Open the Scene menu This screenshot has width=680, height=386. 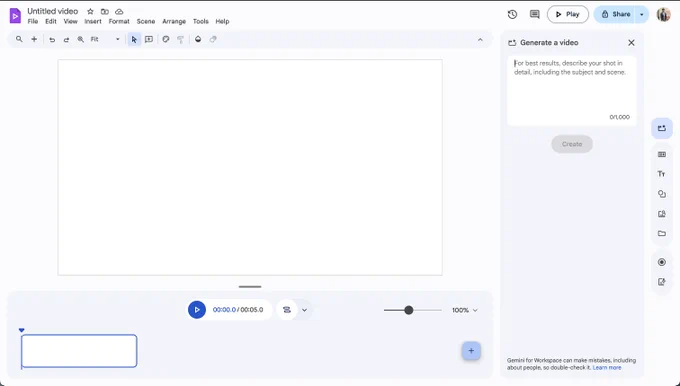[146, 21]
